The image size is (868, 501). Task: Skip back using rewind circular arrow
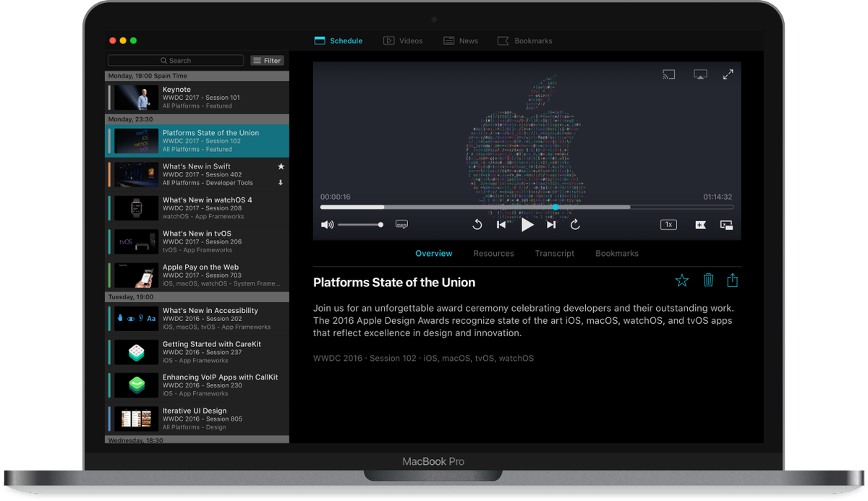[477, 225]
